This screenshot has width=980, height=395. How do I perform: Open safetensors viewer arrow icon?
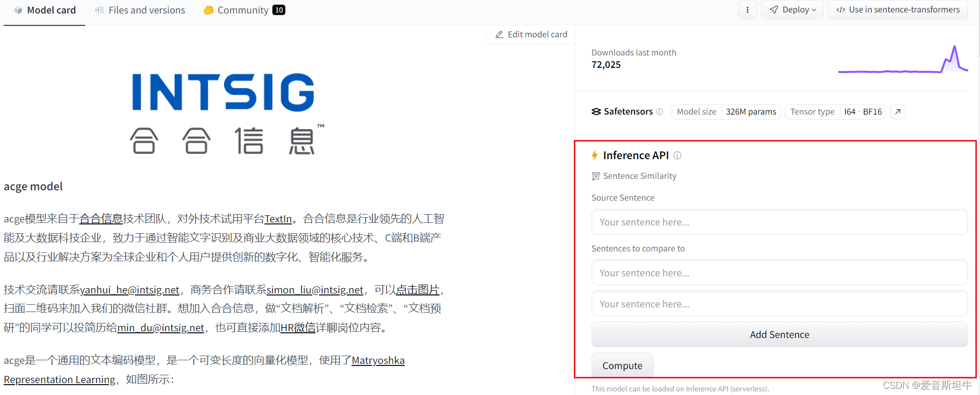[x=898, y=111]
